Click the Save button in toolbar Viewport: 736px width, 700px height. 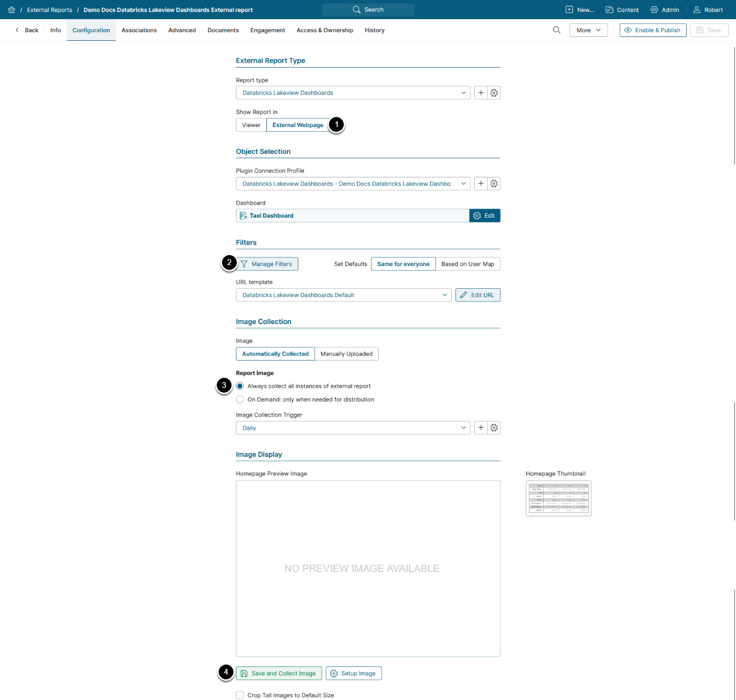[709, 30]
